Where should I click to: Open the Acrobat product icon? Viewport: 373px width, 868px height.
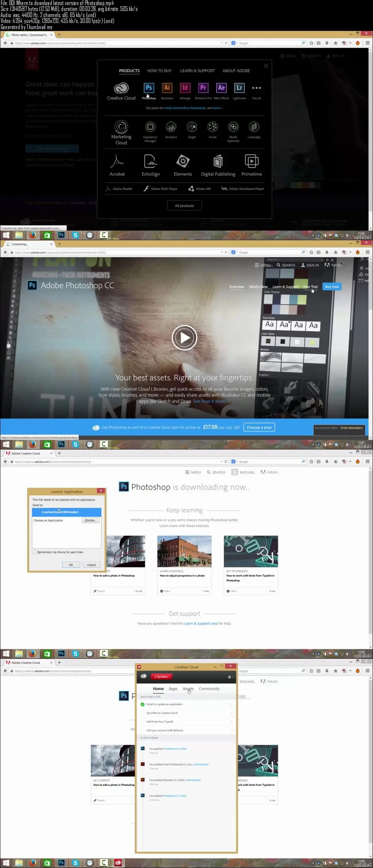[117, 161]
